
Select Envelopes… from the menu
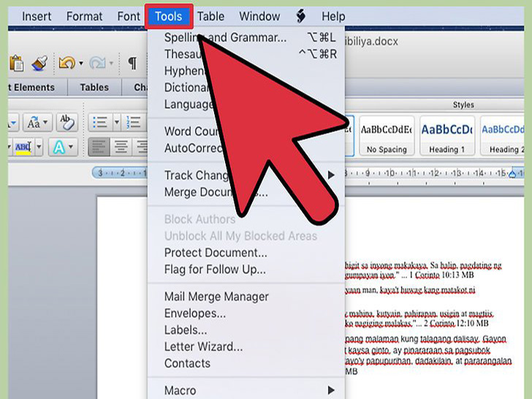click(246, 313)
